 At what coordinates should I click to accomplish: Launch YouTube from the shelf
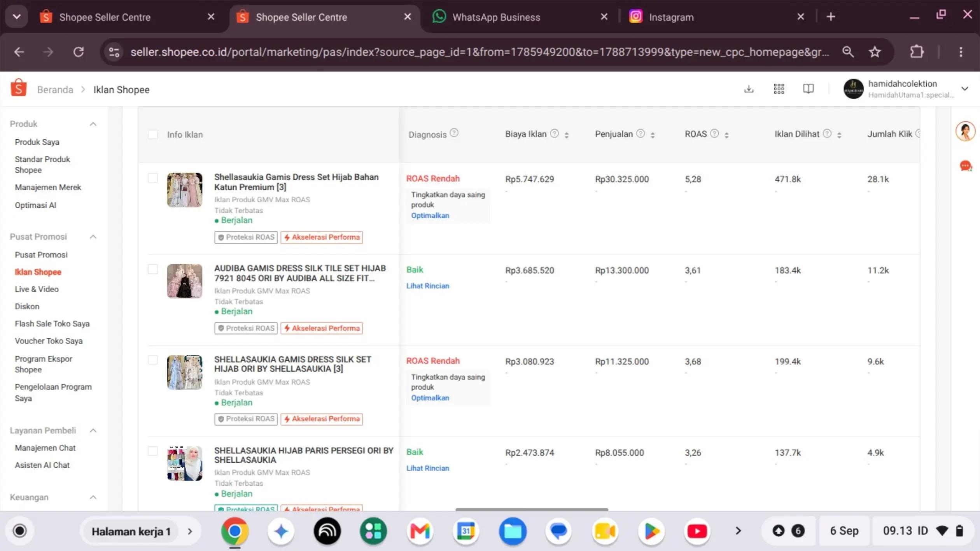(x=697, y=531)
